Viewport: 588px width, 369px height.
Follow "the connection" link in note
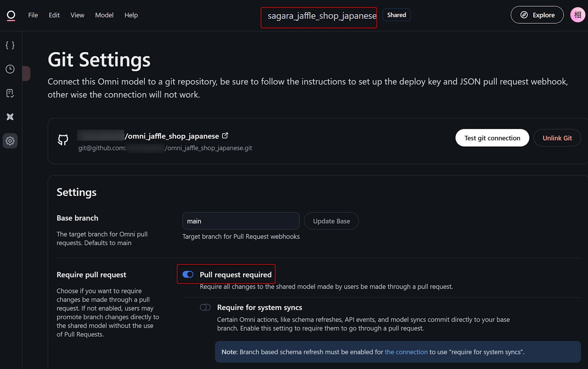406,352
